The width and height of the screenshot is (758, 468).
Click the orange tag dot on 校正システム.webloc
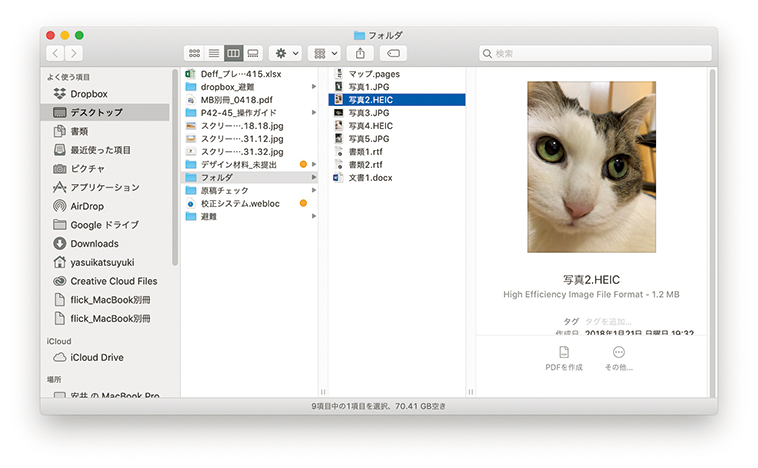pyautogui.click(x=303, y=203)
